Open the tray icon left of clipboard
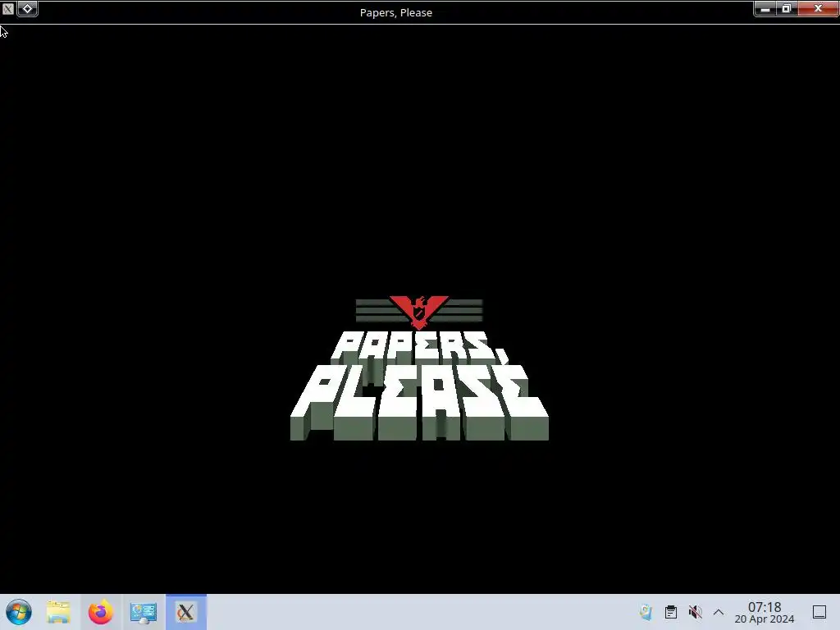Image resolution: width=840 pixels, height=630 pixels. coord(646,612)
